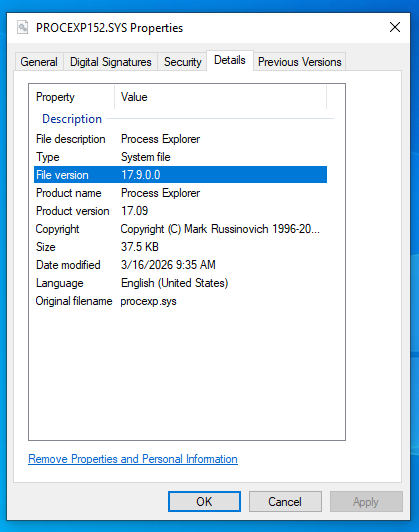Open Remove Properties and Personal Information link

click(133, 459)
